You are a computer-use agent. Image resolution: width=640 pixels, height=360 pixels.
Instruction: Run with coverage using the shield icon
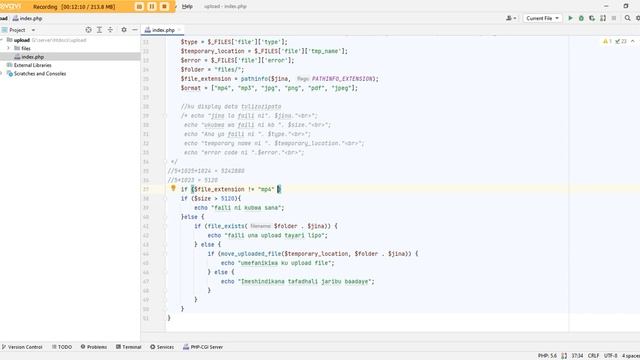[x=592, y=18]
